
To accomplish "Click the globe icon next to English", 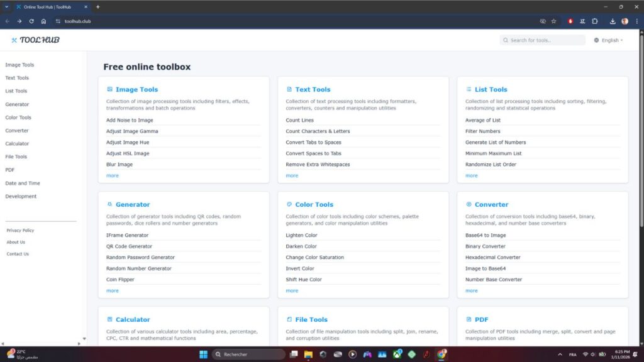I will [x=596, y=40].
